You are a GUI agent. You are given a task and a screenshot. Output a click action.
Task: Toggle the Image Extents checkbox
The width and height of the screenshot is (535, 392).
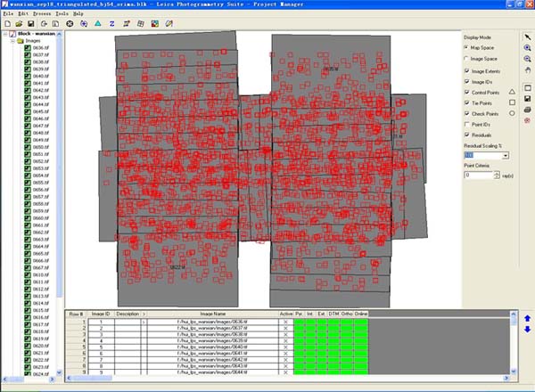tap(467, 69)
